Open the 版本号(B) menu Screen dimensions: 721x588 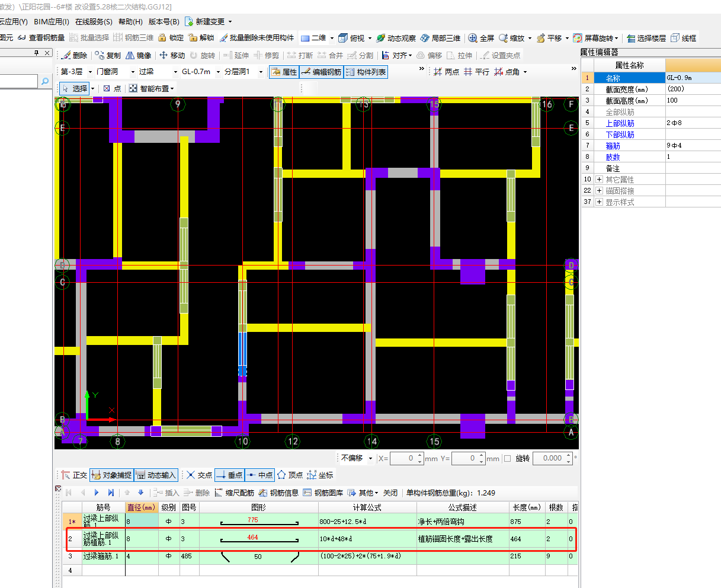(x=164, y=21)
